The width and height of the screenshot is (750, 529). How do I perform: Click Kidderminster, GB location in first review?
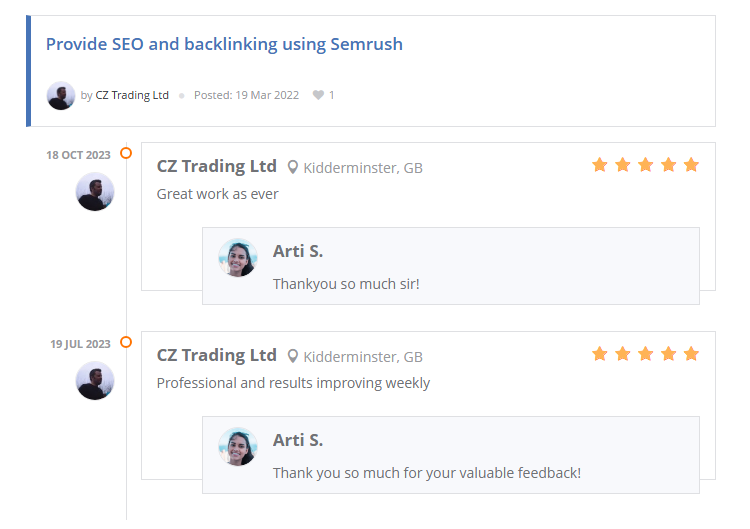[x=363, y=168]
